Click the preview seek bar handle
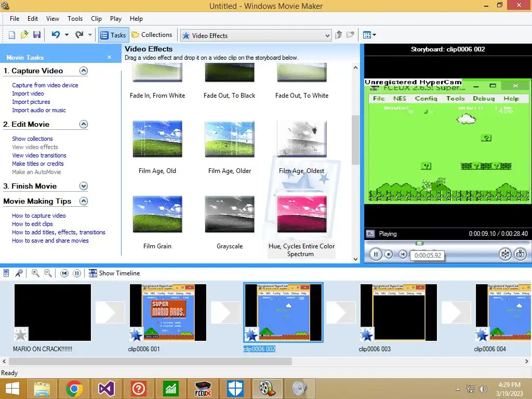 420,243
